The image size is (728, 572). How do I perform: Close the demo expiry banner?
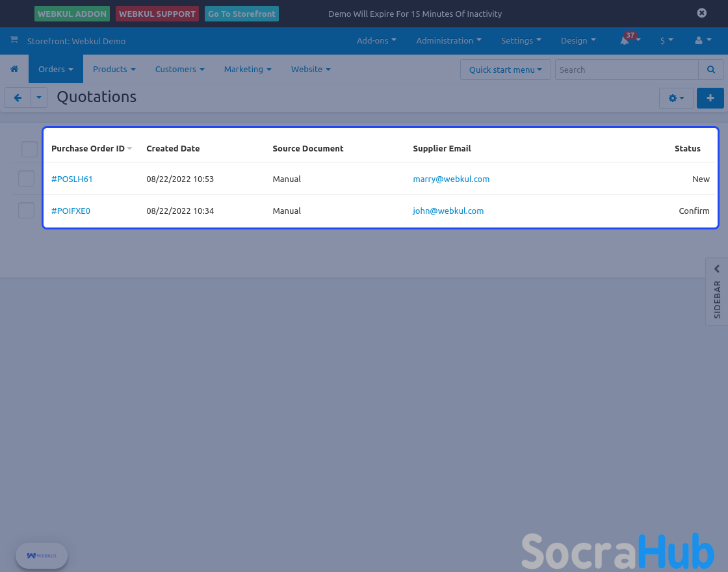[701, 13]
